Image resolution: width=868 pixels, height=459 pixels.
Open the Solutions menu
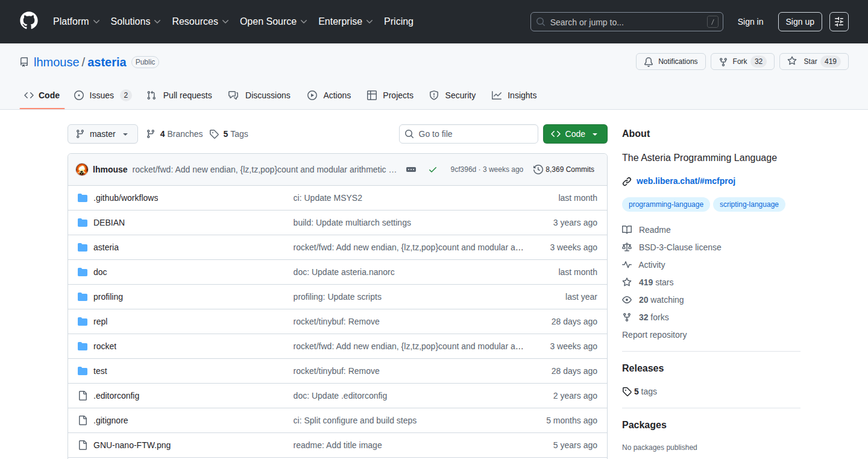(136, 22)
